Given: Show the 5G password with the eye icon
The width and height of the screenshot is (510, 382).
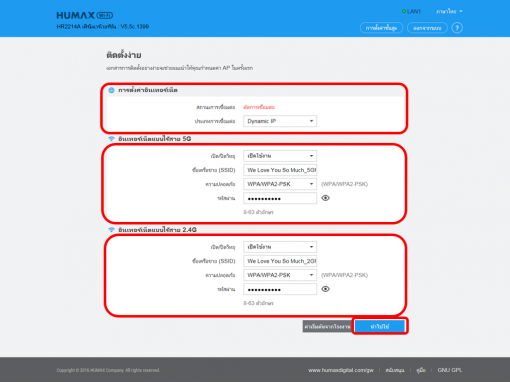Looking at the screenshot, I should 325,198.
